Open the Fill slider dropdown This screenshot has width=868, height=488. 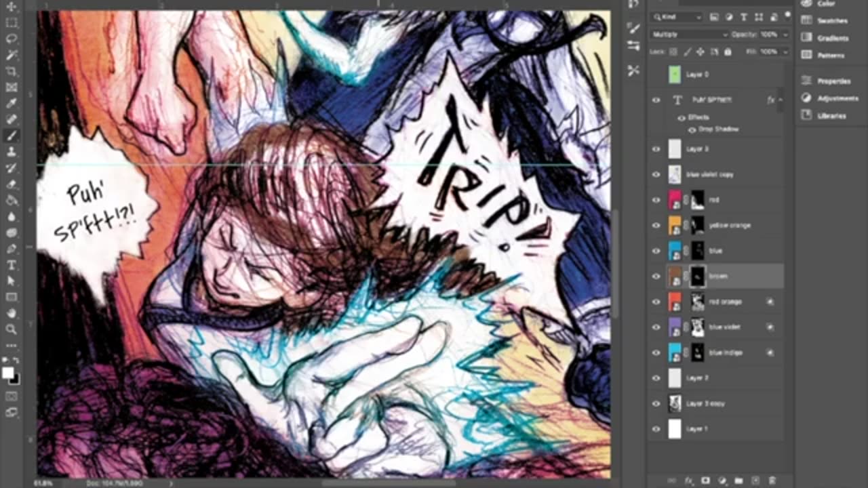point(786,52)
